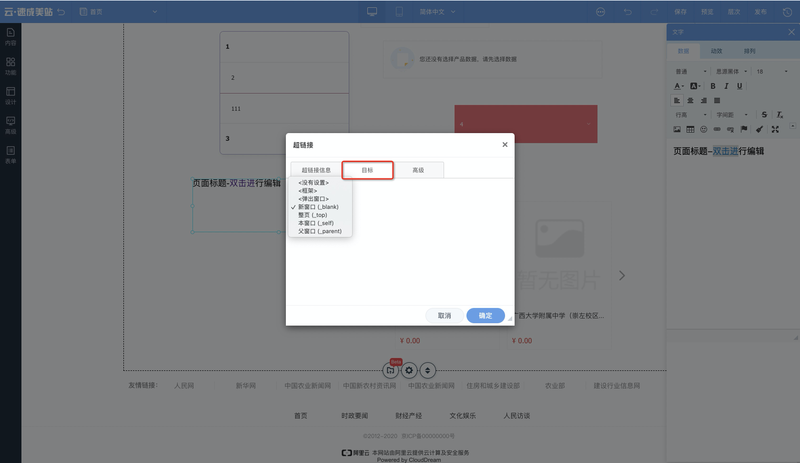Toggle underline formatting
The image size is (800, 463).
(x=739, y=86)
